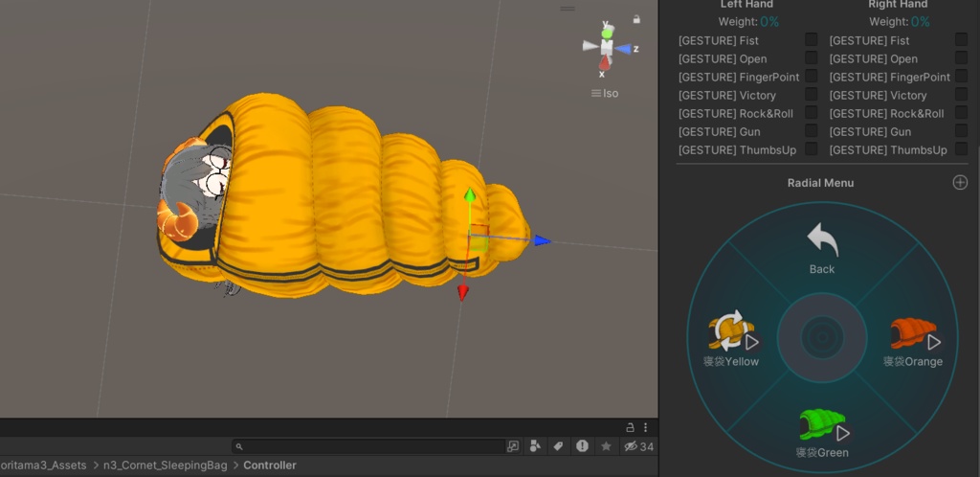Navigate to oritama3_Assets breadcrumb folder
This screenshot has width=980, height=477.
[x=43, y=466]
